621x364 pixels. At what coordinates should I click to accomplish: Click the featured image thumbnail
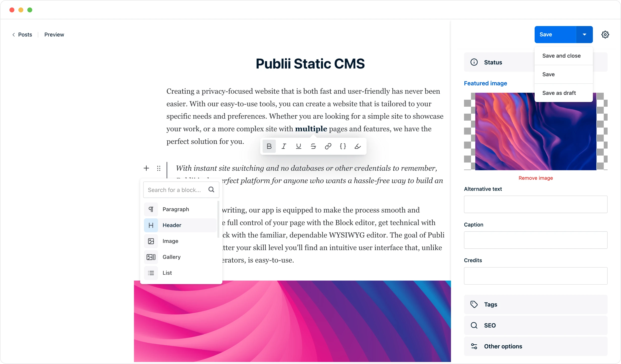(x=536, y=131)
